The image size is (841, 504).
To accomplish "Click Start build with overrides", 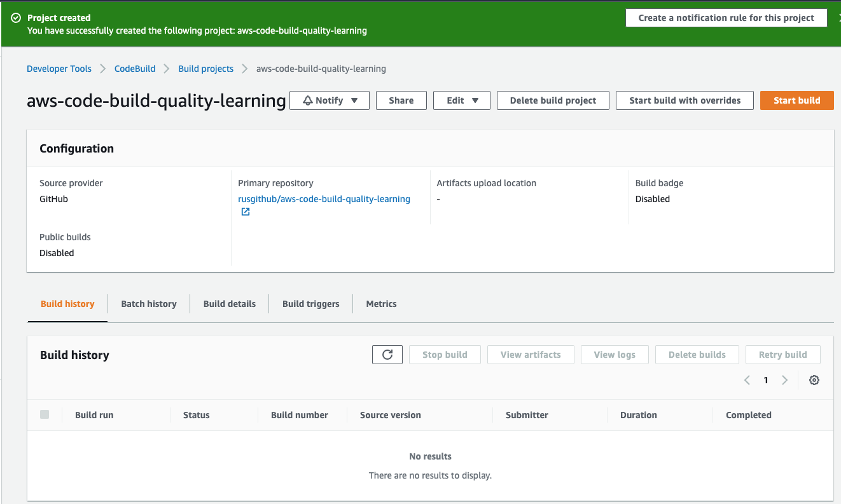I will click(685, 100).
